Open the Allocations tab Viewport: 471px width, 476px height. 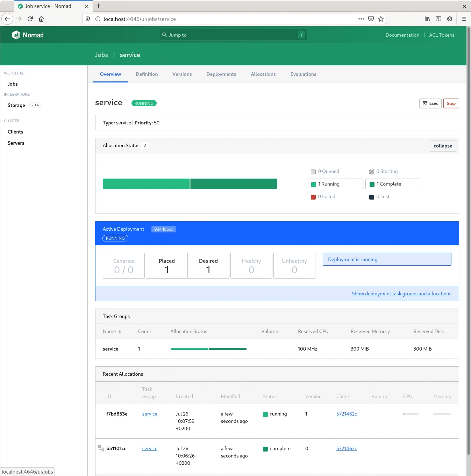263,74
